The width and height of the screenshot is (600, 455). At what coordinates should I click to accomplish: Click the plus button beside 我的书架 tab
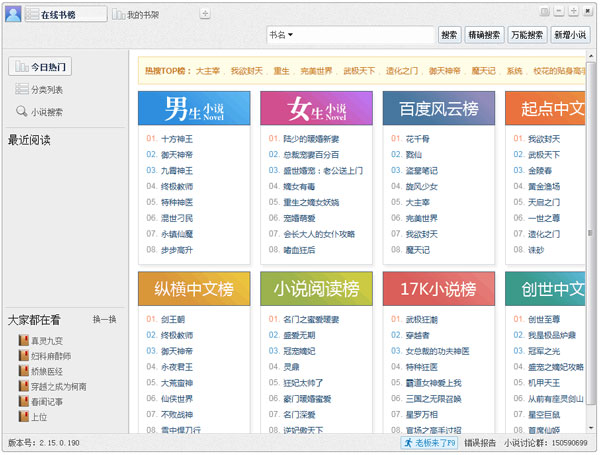tap(205, 14)
